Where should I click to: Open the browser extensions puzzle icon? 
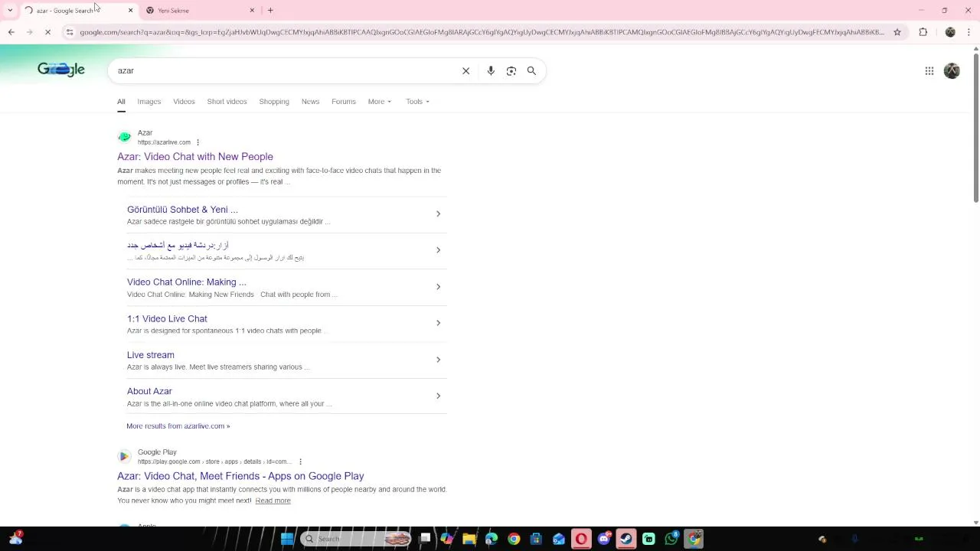point(923,32)
